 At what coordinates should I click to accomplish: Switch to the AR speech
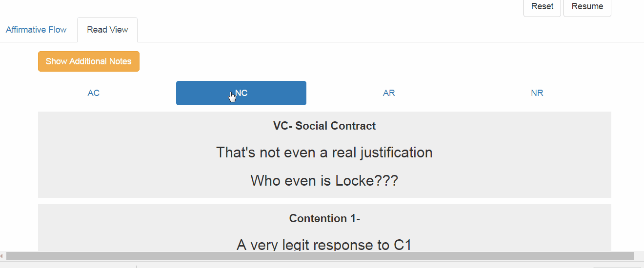point(389,93)
